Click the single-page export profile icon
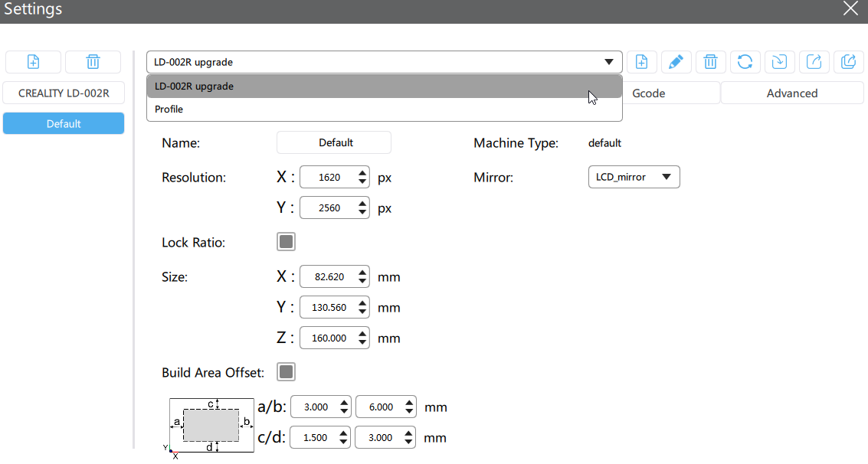The height and width of the screenshot is (464, 868). click(814, 62)
